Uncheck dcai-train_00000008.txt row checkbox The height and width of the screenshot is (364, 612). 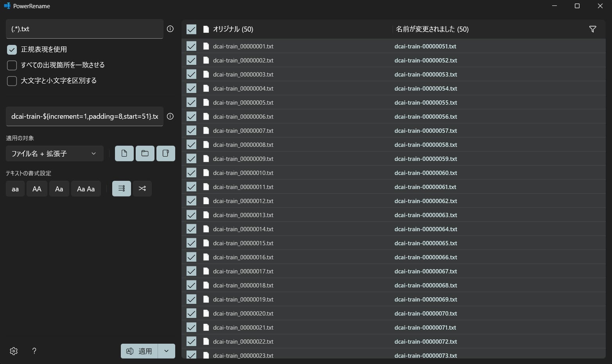(x=191, y=145)
